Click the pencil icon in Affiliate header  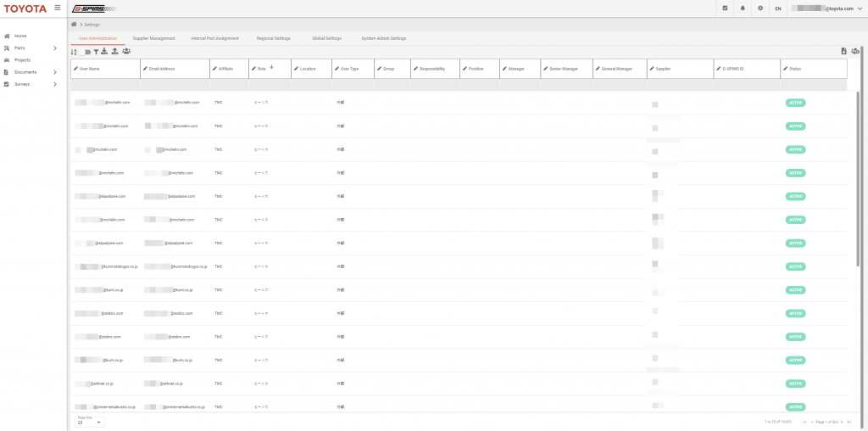coord(214,69)
